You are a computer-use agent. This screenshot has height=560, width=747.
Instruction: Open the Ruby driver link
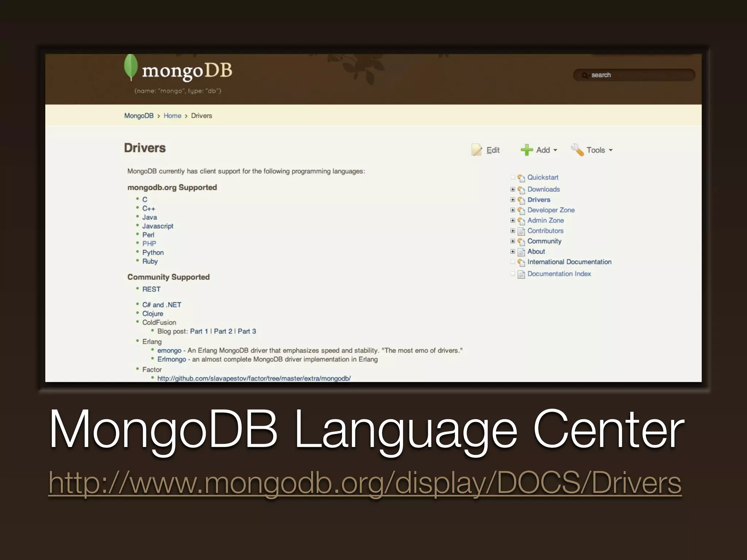[150, 261]
